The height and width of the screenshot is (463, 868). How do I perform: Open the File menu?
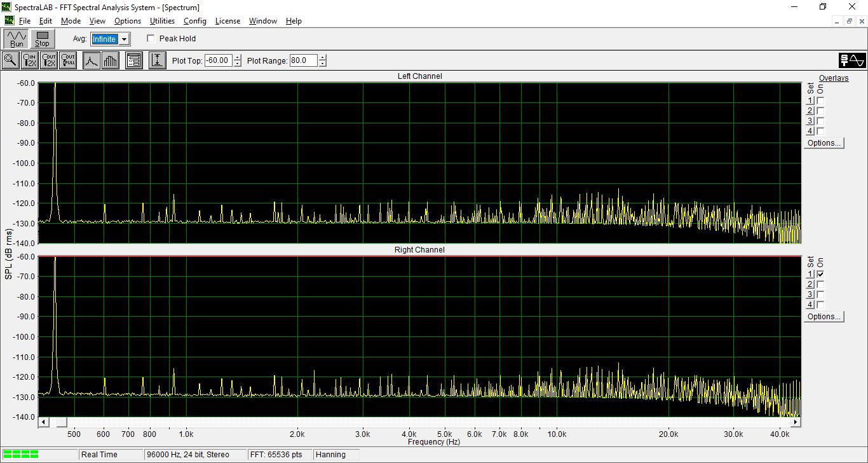pyautogui.click(x=25, y=21)
